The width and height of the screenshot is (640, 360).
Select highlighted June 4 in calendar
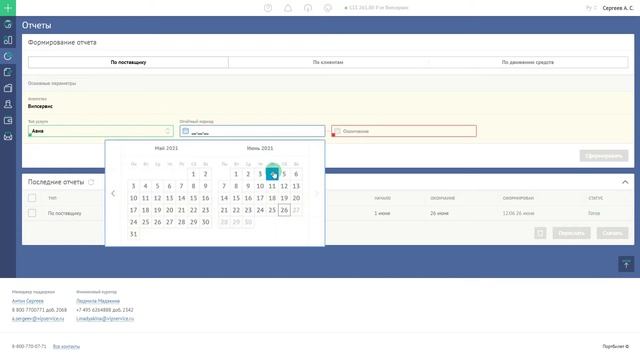point(272,174)
